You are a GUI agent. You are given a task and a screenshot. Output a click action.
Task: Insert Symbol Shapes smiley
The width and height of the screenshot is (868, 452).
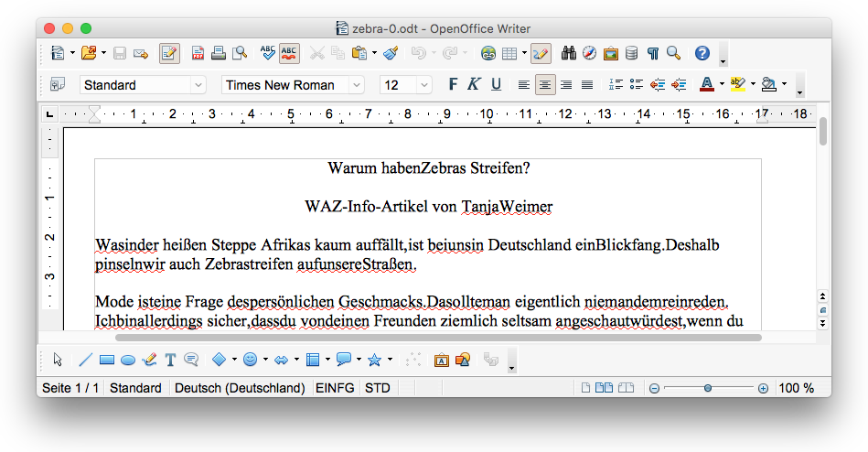click(x=251, y=361)
